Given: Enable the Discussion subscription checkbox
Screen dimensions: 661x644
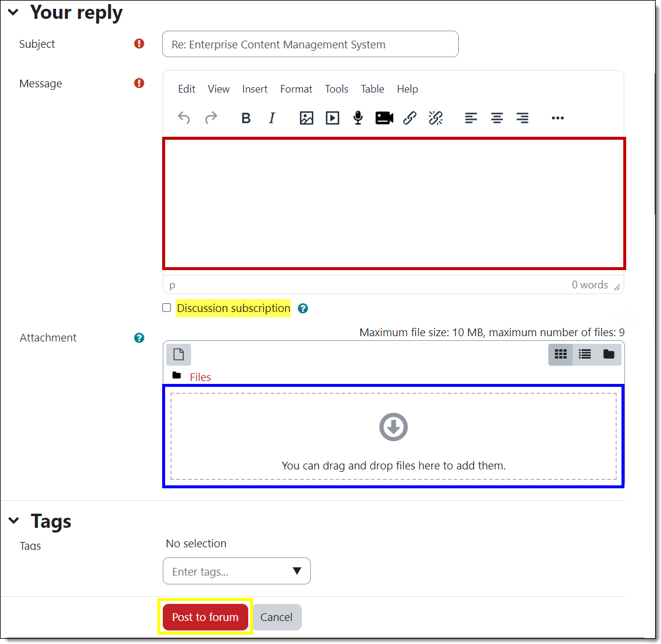Looking at the screenshot, I should [166, 308].
